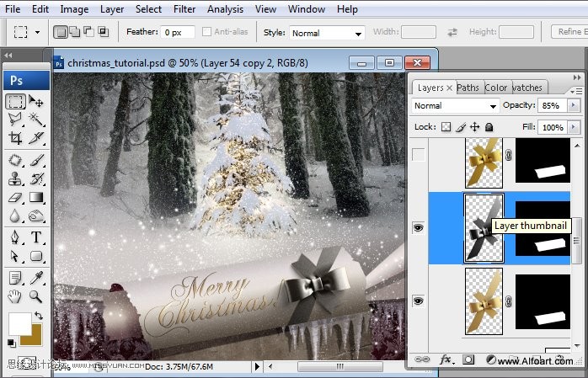Toggle Lock position
The height and width of the screenshot is (378, 588).
tap(475, 127)
